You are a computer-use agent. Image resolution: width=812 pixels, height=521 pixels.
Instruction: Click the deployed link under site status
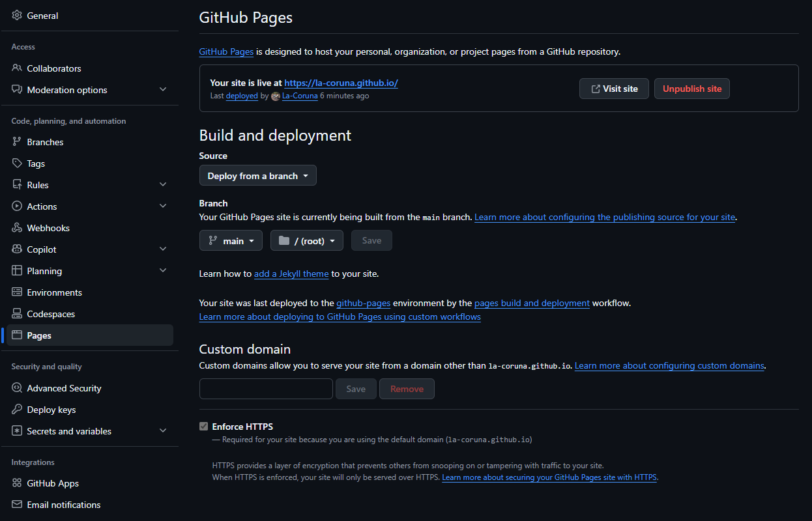pyautogui.click(x=242, y=96)
